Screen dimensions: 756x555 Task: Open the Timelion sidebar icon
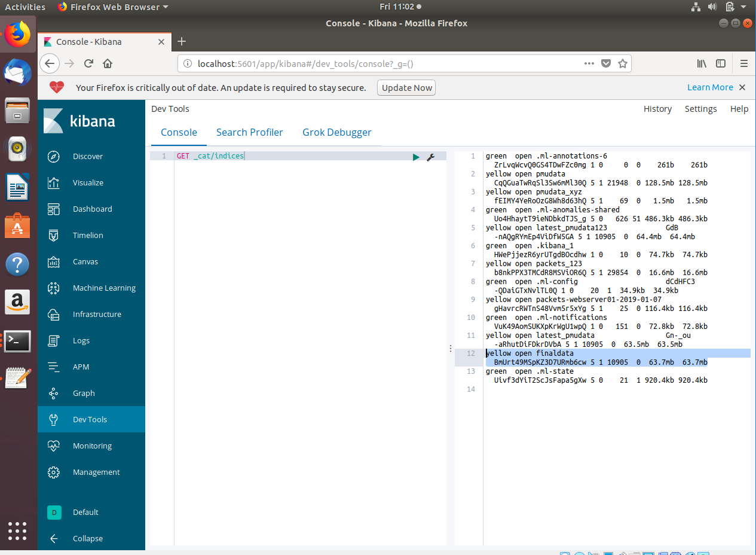point(54,236)
